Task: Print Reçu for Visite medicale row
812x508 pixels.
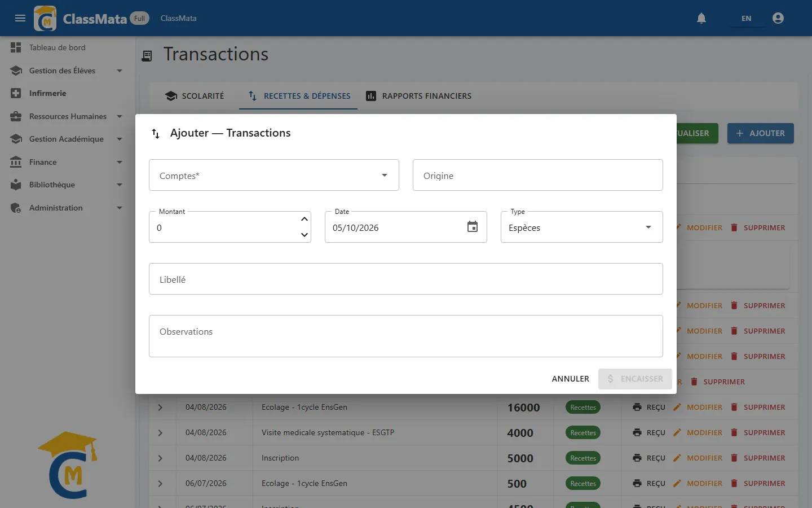Action: 649,432
